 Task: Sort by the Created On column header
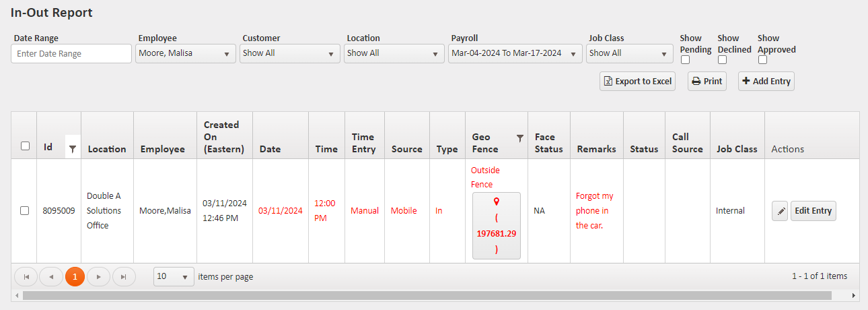221,137
